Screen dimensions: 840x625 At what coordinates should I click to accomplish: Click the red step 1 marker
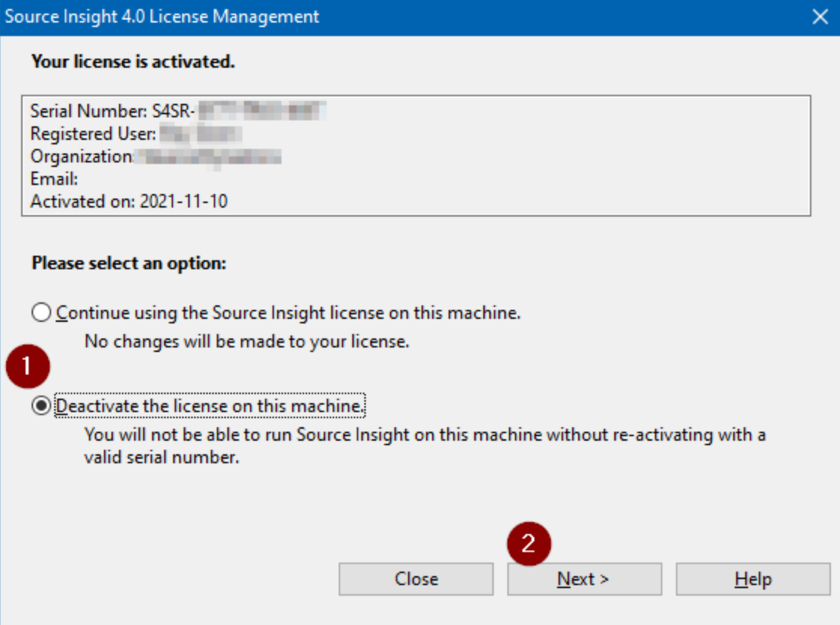[28, 366]
